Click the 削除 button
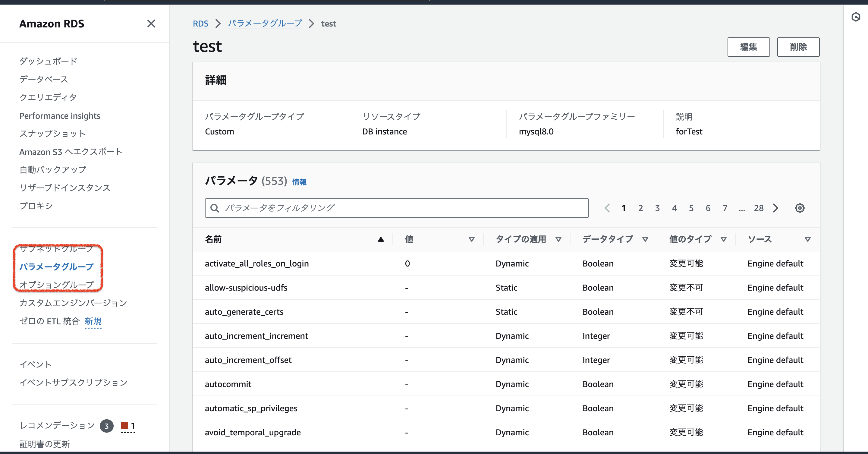 coord(798,47)
